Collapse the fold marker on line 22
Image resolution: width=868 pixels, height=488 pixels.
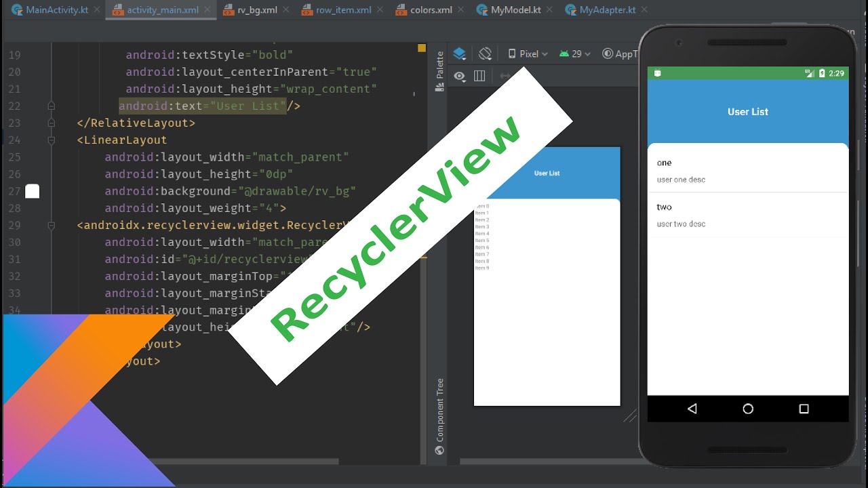coord(52,106)
